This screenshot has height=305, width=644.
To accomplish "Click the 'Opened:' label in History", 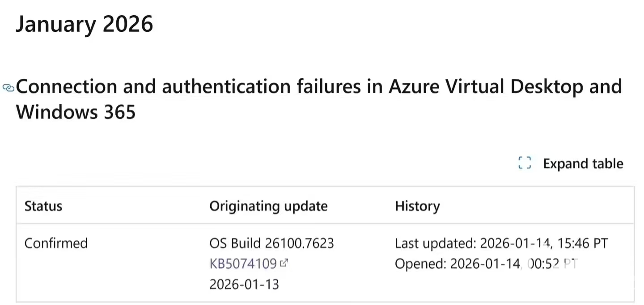I will (x=420, y=264).
